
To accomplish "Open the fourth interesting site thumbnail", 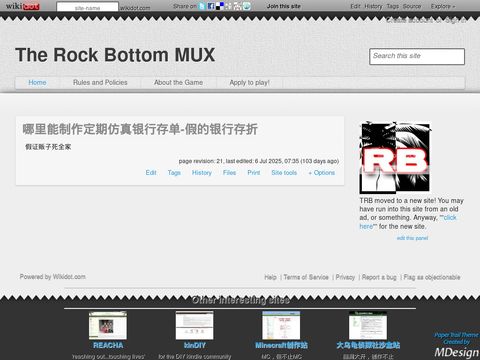I will (368, 325).
